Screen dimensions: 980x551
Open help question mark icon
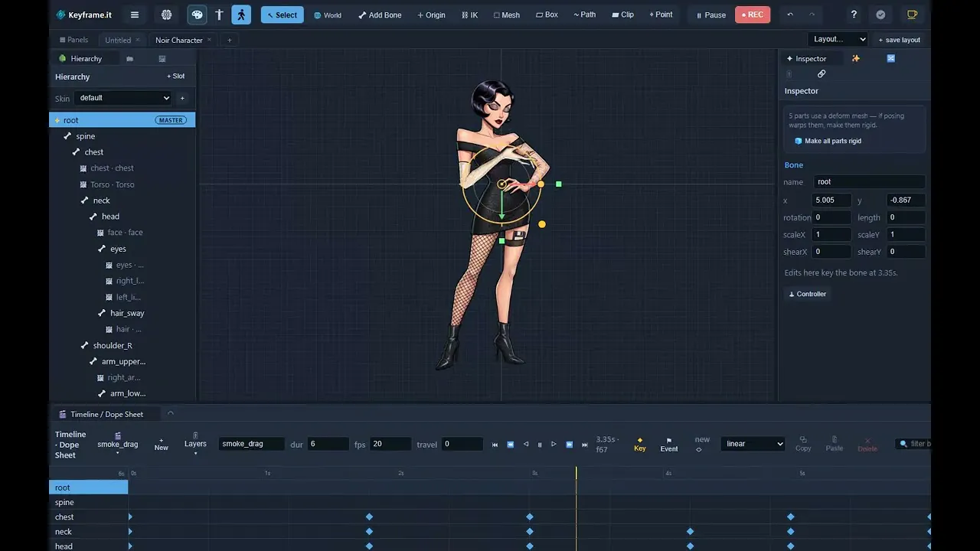coord(854,15)
